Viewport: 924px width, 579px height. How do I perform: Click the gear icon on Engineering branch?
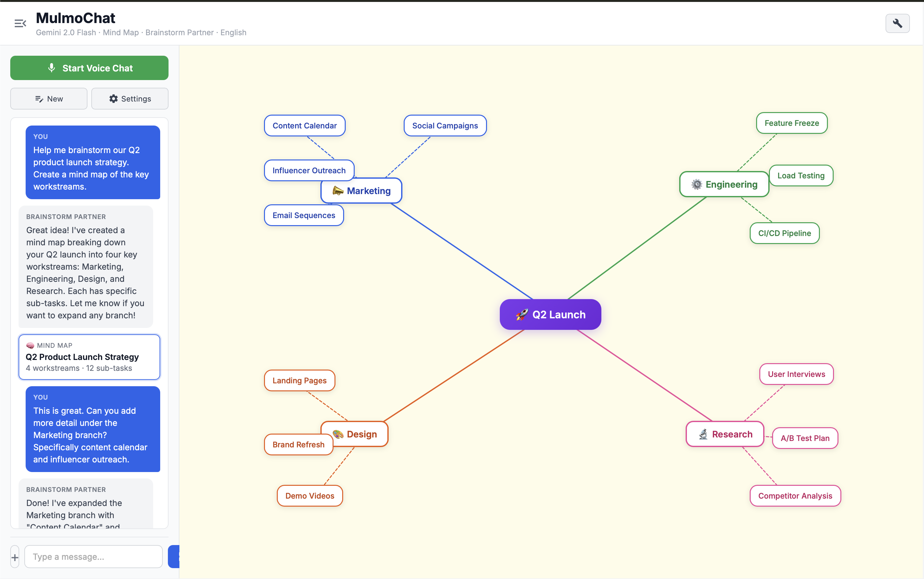click(697, 184)
